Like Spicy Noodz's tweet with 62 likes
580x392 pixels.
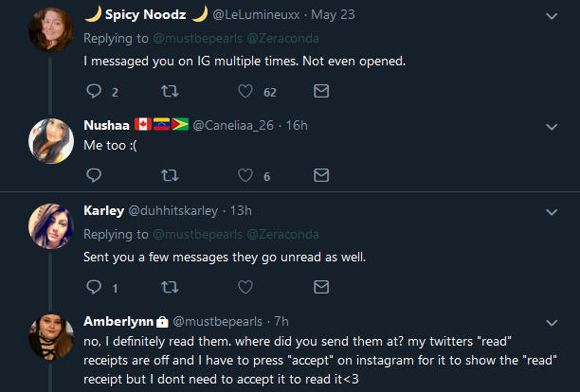[x=245, y=91]
